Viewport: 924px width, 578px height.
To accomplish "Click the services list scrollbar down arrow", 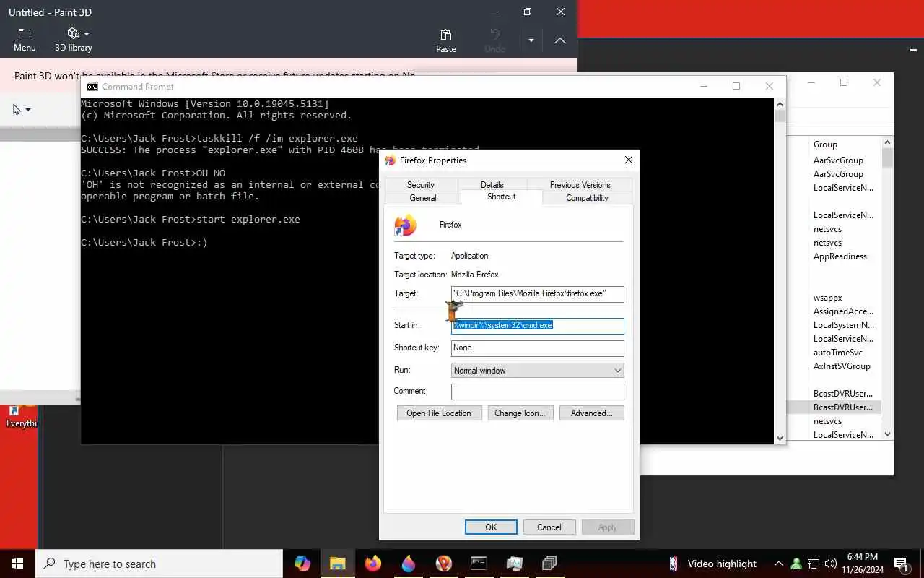I will [x=888, y=434].
